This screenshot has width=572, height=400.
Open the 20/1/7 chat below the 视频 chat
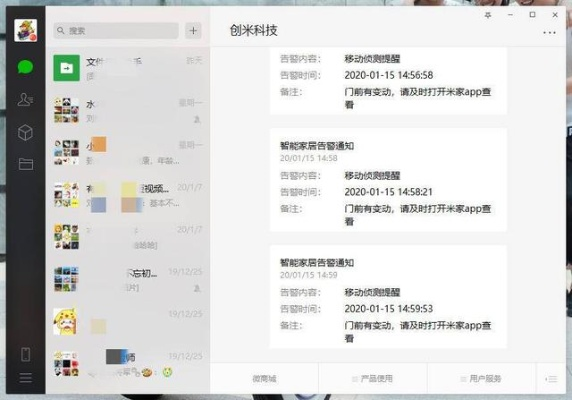(x=128, y=237)
